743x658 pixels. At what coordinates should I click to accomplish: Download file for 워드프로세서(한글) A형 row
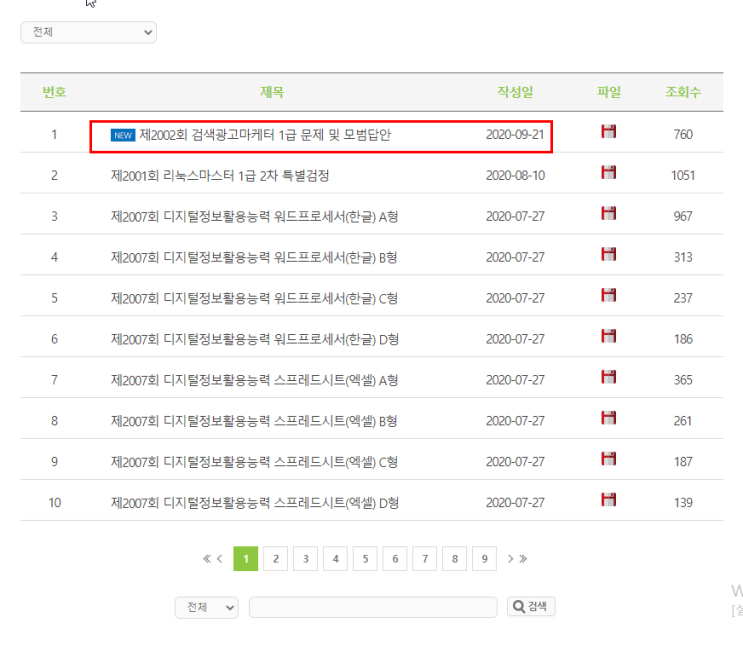click(x=608, y=213)
